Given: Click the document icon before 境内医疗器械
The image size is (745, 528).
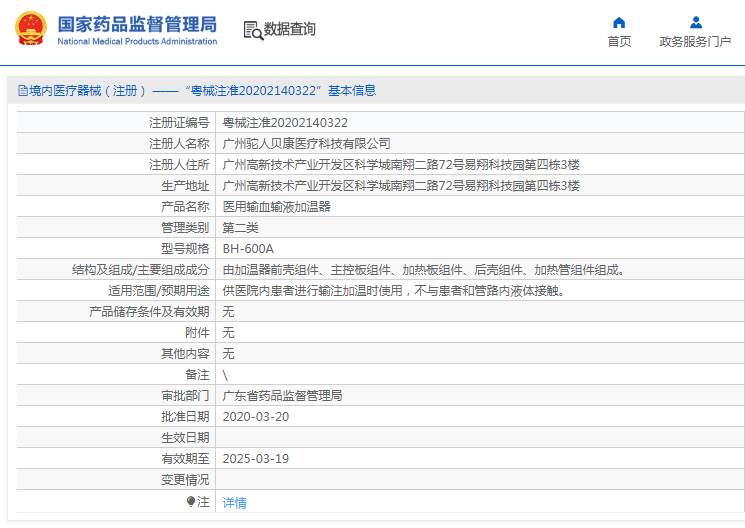Looking at the screenshot, I should tap(23, 90).
